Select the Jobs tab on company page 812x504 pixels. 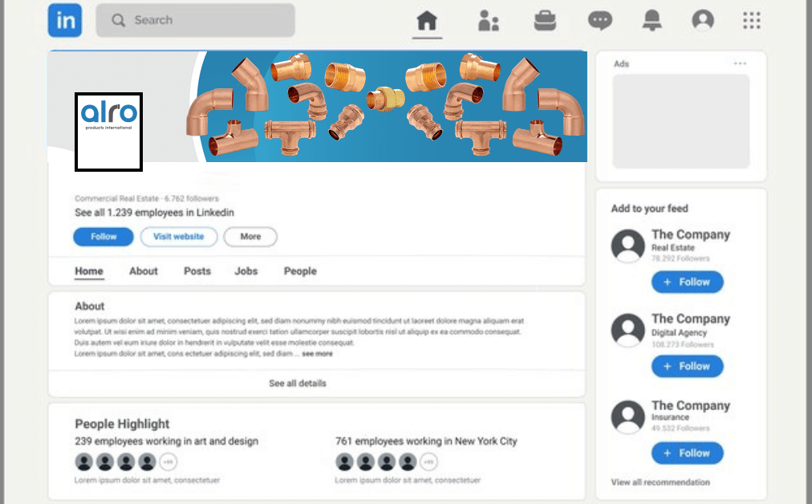pyautogui.click(x=246, y=271)
